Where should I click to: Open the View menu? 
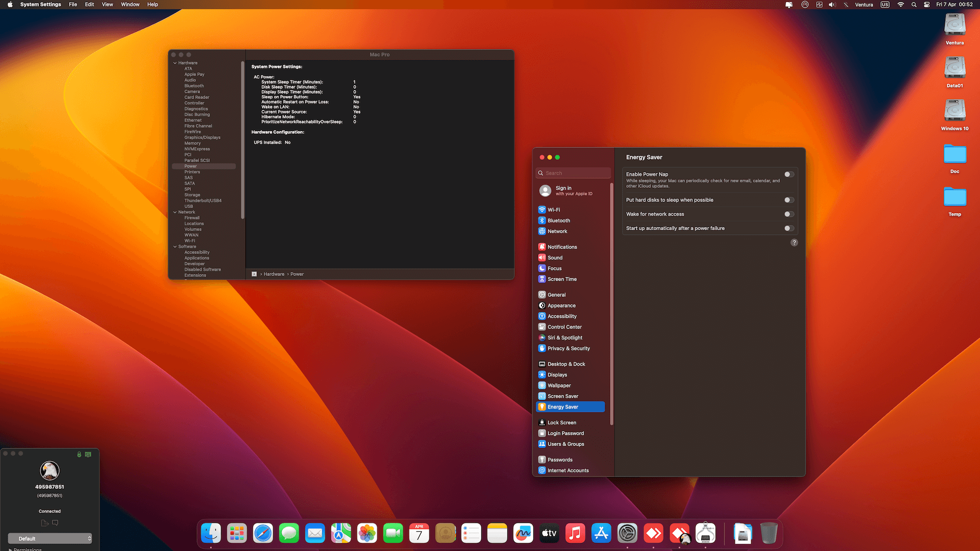[107, 5]
